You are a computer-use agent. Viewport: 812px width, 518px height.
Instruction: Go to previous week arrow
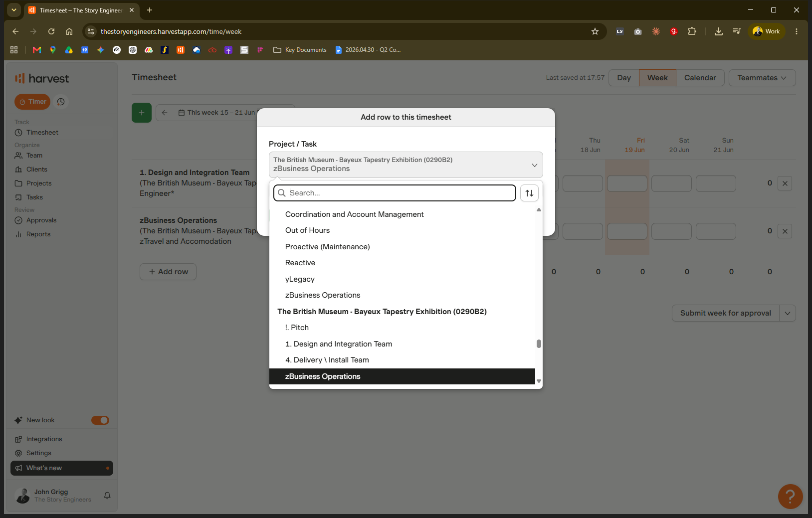pos(165,113)
